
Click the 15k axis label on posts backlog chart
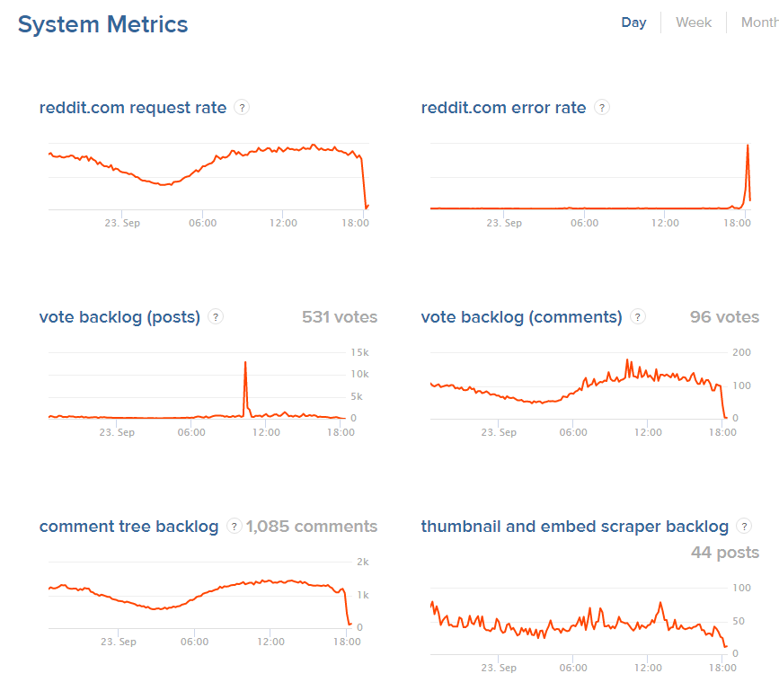click(x=359, y=352)
